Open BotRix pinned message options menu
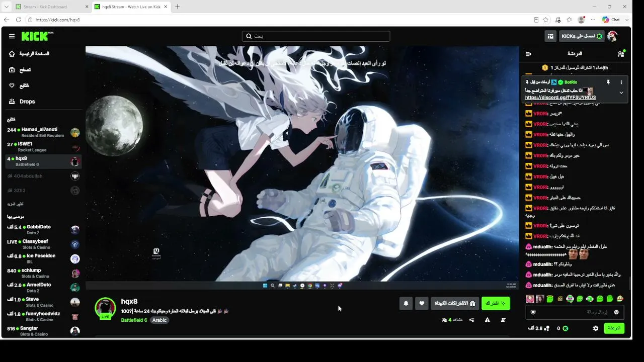Screen dimensions: 644x362 point(621,82)
